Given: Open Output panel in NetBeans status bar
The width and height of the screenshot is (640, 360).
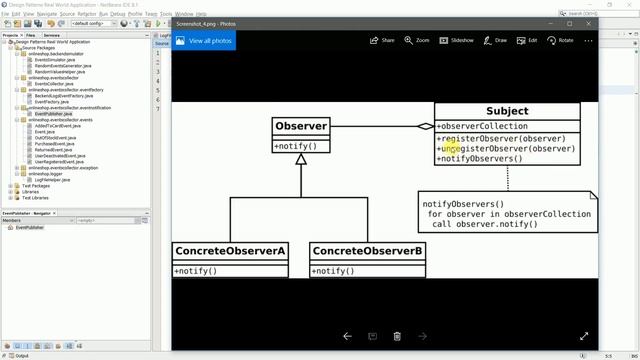Looking at the screenshot, I should 19,356.
